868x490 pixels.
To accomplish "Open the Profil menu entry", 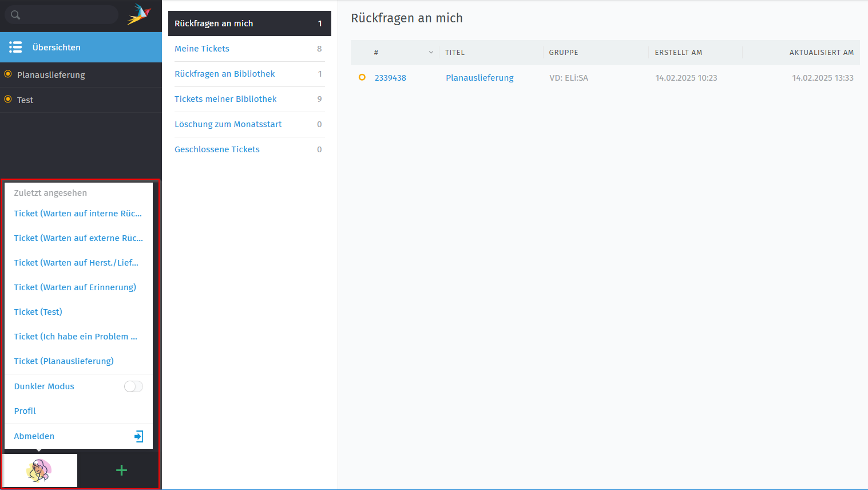I will pyautogui.click(x=25, y=411).
